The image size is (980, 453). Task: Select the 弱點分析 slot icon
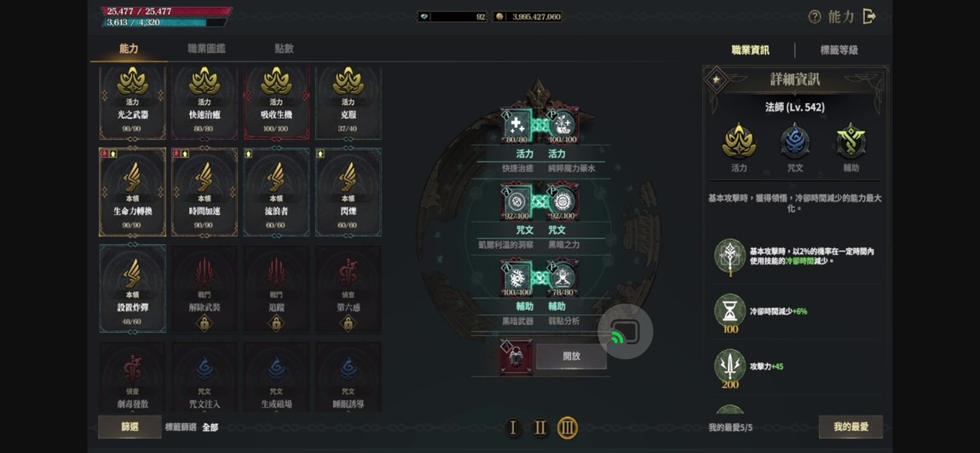tap(563, 278)
